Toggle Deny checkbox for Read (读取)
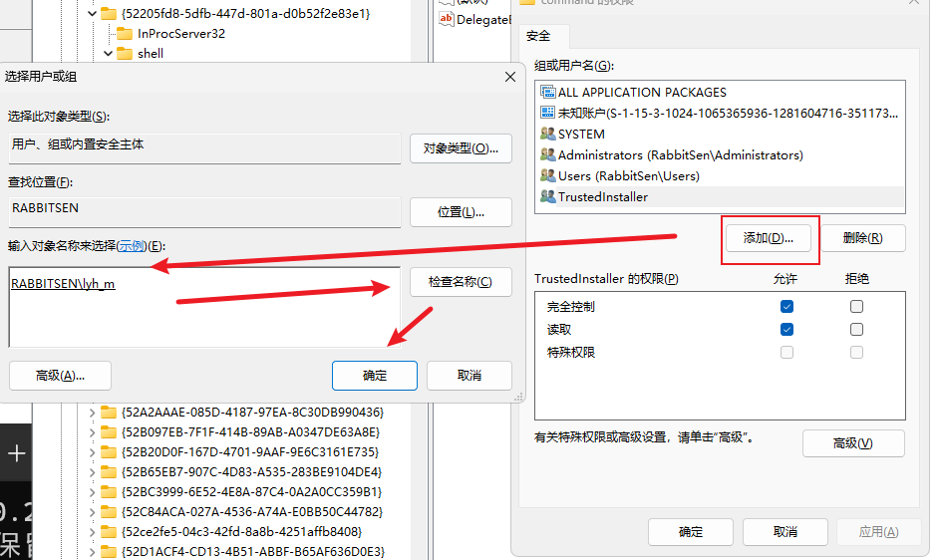Image resolution: width=941 pixels, height=560 pixels. pyautogui.click(x=856, y=330)
